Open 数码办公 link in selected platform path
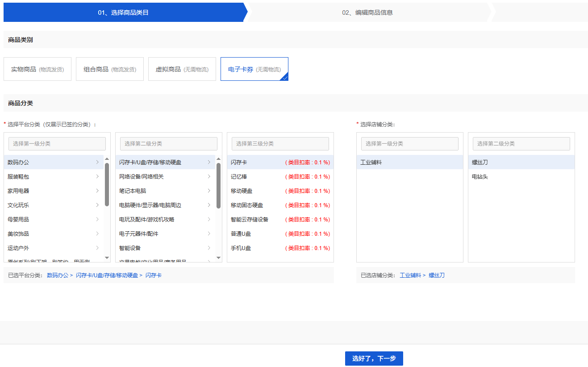588x367 pixels. pos(58,275)
